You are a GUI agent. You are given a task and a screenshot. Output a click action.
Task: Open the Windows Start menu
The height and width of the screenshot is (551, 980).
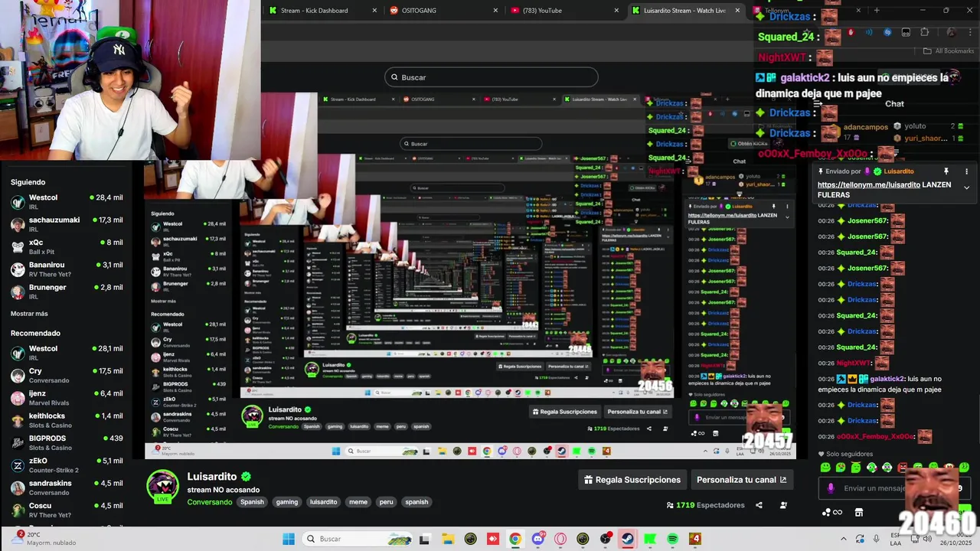tap(289, 539)
